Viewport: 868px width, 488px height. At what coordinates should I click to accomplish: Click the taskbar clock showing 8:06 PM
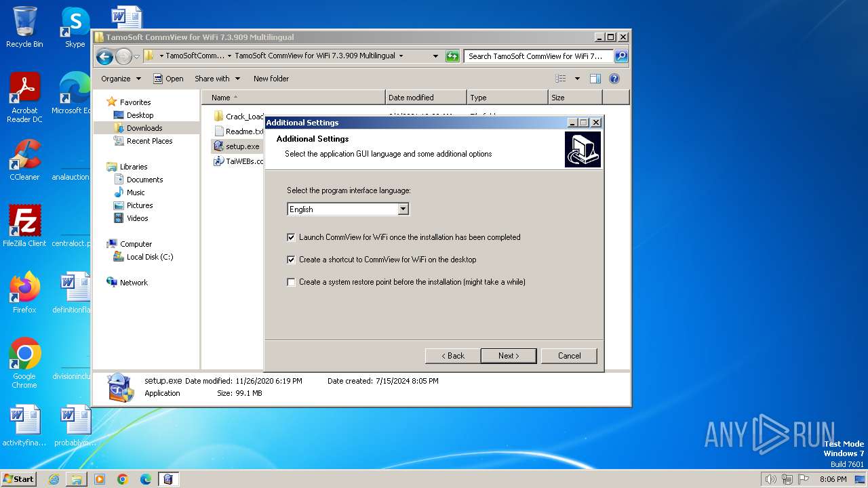833,479
